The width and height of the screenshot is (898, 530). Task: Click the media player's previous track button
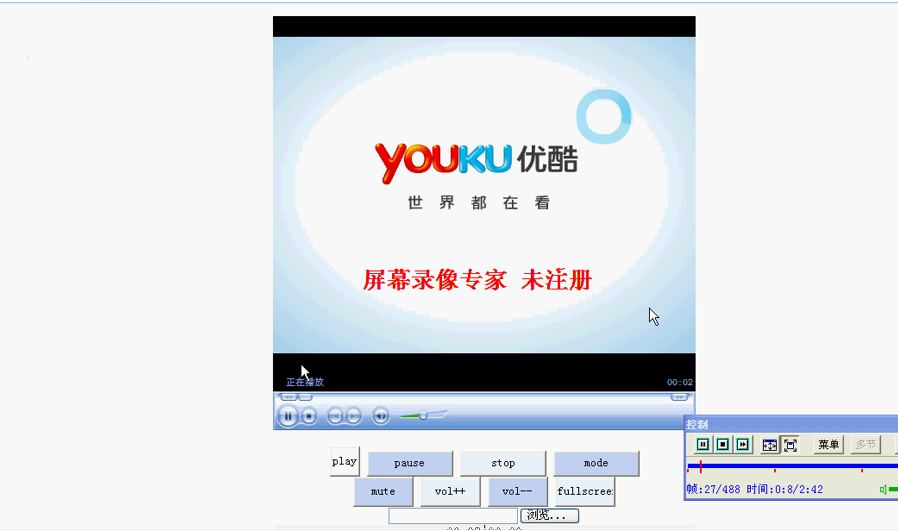335,416
